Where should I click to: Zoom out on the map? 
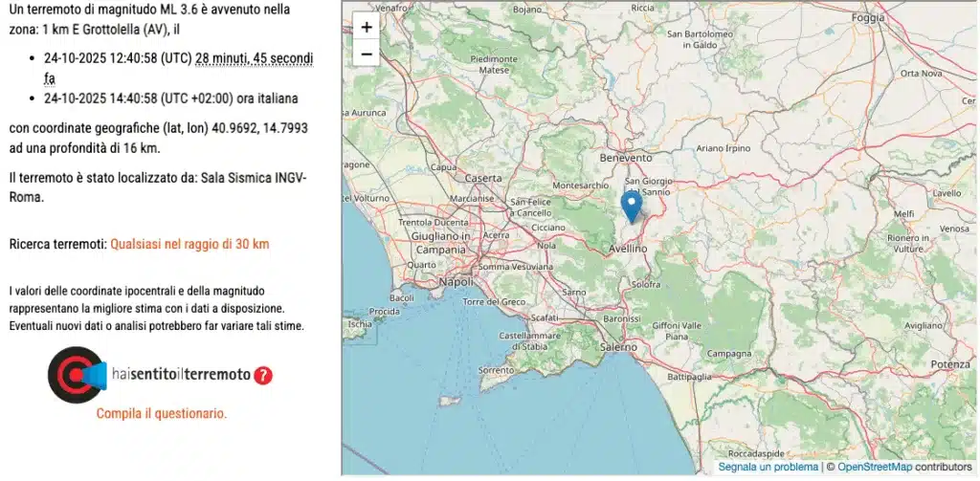[366, 54]
